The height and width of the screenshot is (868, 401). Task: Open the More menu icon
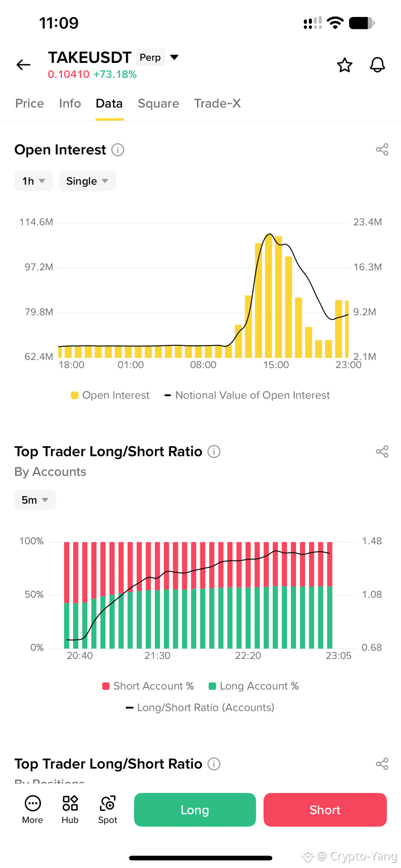pos(32,809)
